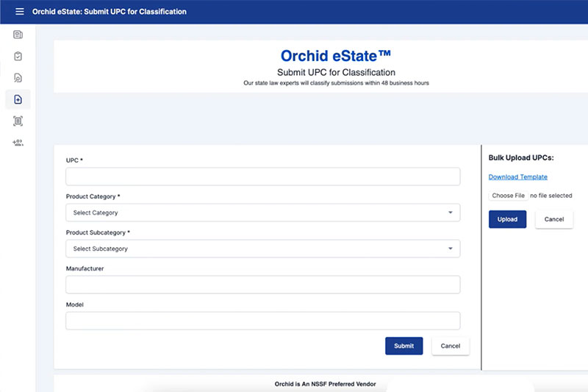Image resolution: width=588 pixels, height=392 pixels.
Task: Click the 'Product Subcategory *' label
Action: (x=98, y=232)
